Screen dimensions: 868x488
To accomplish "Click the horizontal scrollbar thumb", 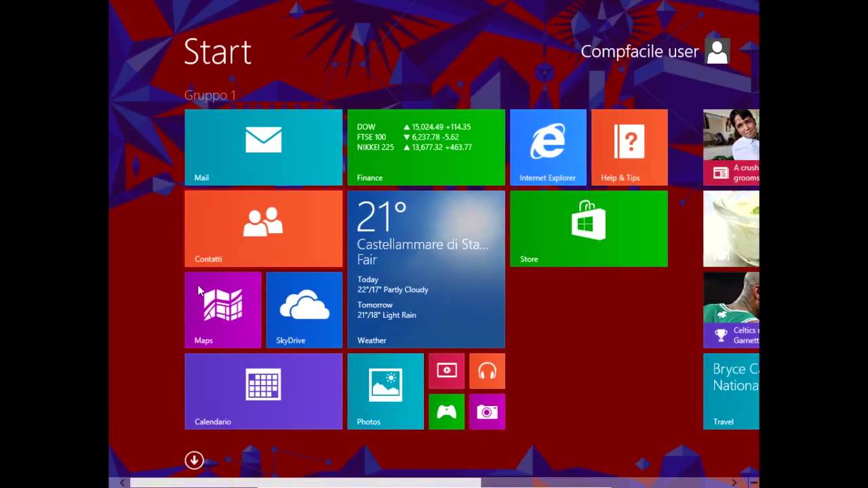I will [x=305, y=483].
